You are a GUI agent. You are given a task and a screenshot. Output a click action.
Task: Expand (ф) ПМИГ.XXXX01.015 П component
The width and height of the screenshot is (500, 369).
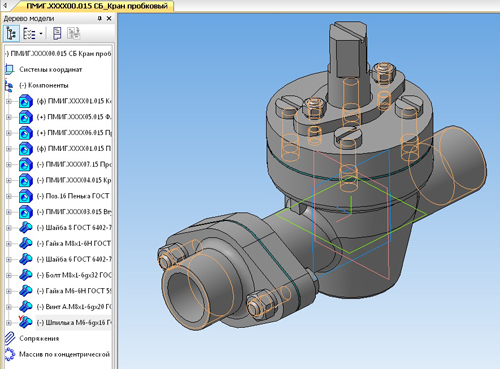click(9, 149)
